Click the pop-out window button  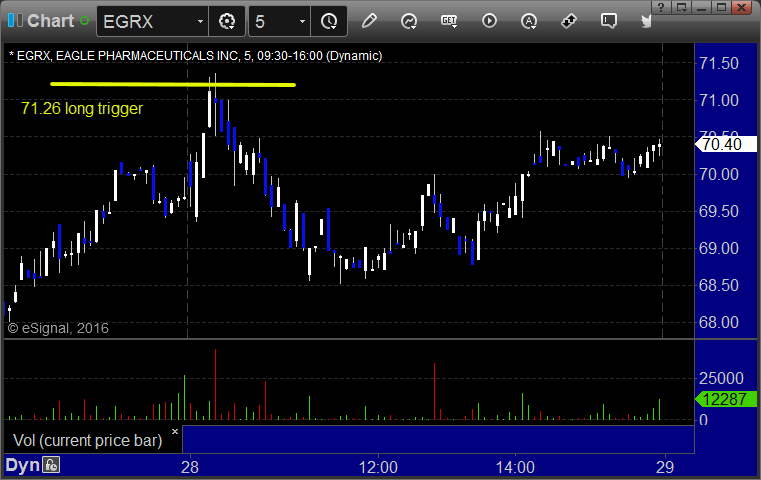click(x=681, y=7)
